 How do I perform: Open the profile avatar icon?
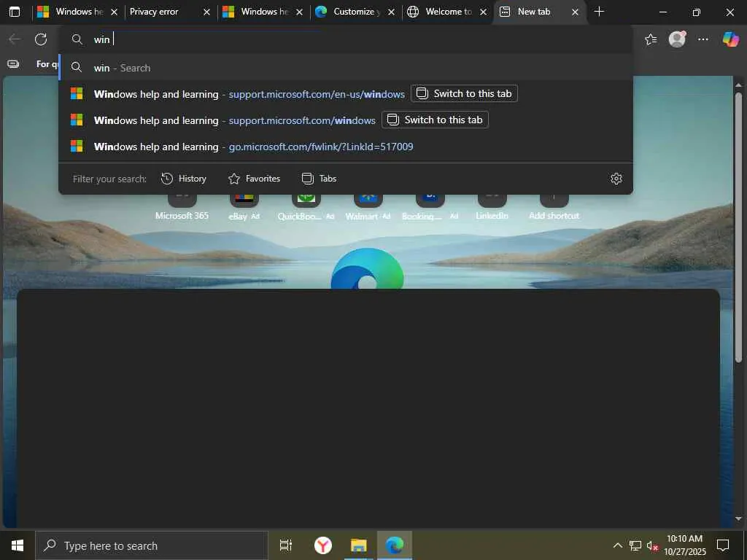677,39
